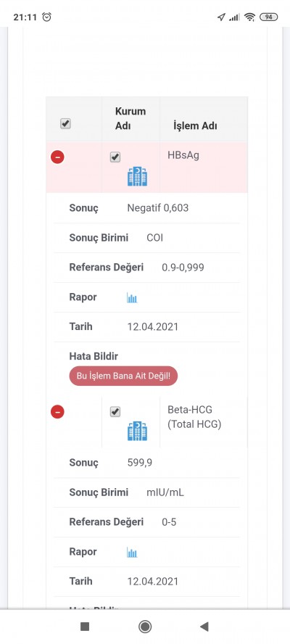Tap the alarm clock status bar icon
290x644 pixels.
click(x=47, y=17)
